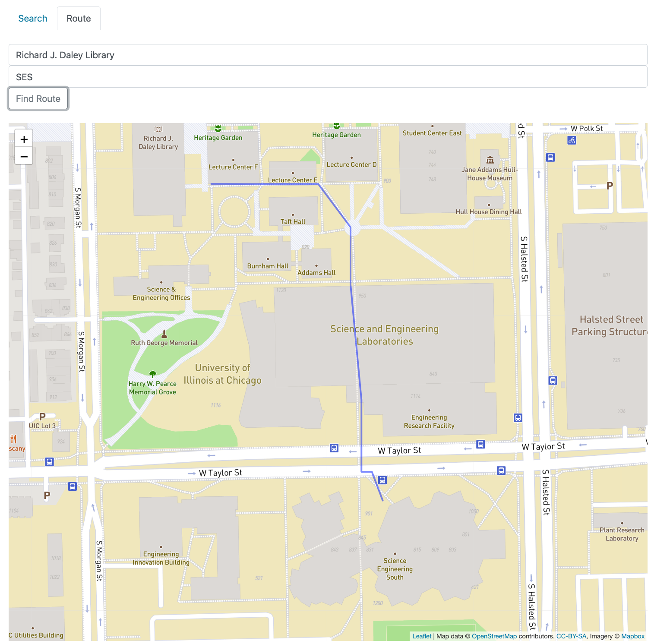Select the Richard J. Daley Library book icon
651x644 pixels.
click(x=158, y=129)
